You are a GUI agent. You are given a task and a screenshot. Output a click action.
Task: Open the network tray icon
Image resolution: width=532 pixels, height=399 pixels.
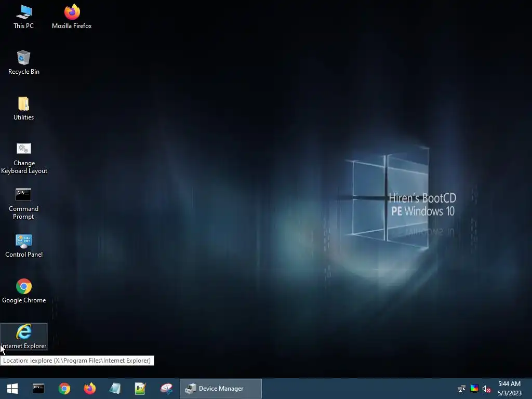462,389
